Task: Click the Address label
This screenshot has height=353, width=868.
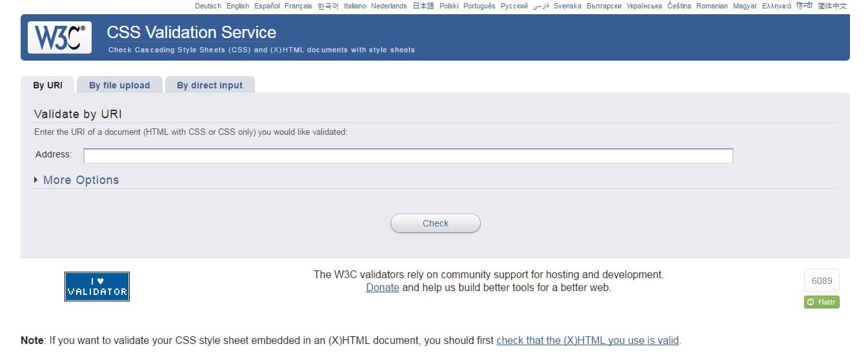Action: (x=54, y=155)
